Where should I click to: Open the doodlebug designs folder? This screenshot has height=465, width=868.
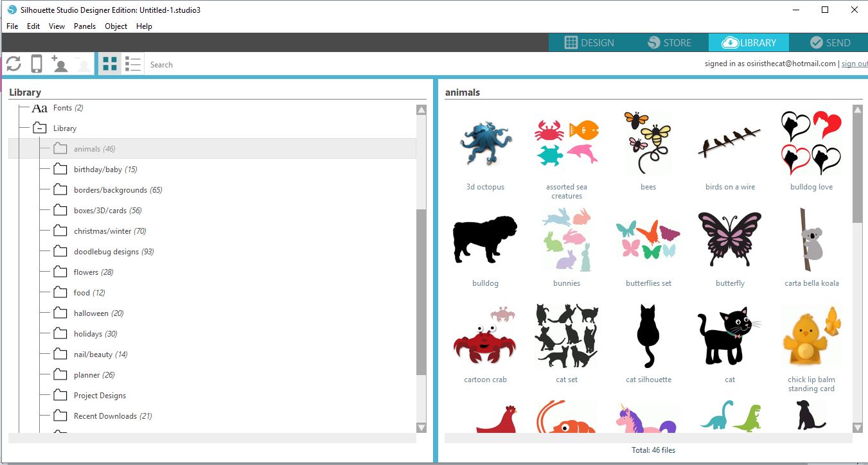(114, 252)
